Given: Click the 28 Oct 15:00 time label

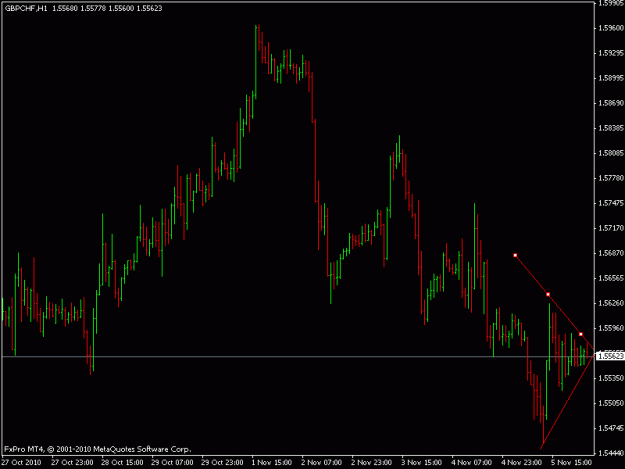Looking at the screenshot, I should pos(122,463).
